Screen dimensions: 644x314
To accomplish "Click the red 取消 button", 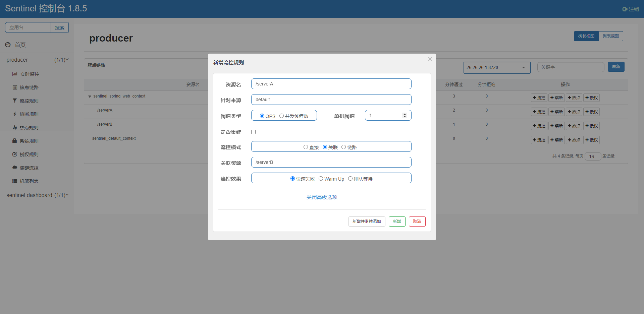I will [x=417, y=222].
